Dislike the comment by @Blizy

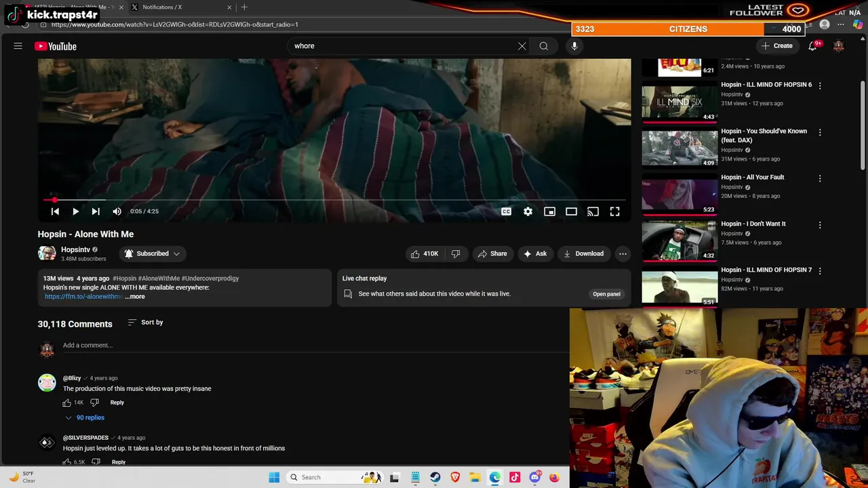pos(94,403)
